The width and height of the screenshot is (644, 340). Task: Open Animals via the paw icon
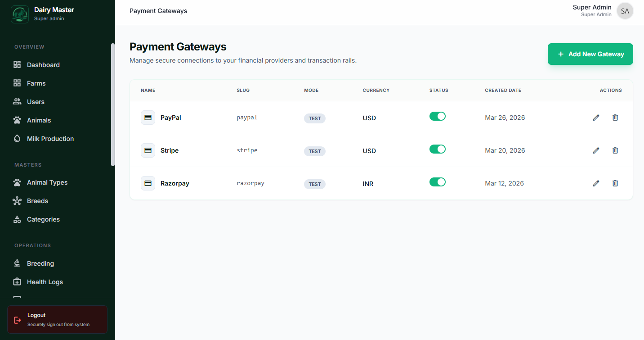(17, 120)
